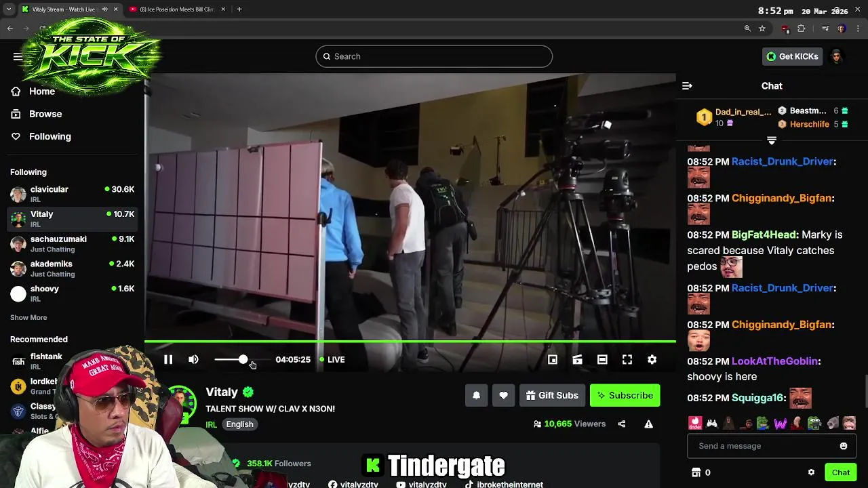This screenshot has height=488, width=868.
Task: Pause the Vitaly live stream
Action: 168,360
